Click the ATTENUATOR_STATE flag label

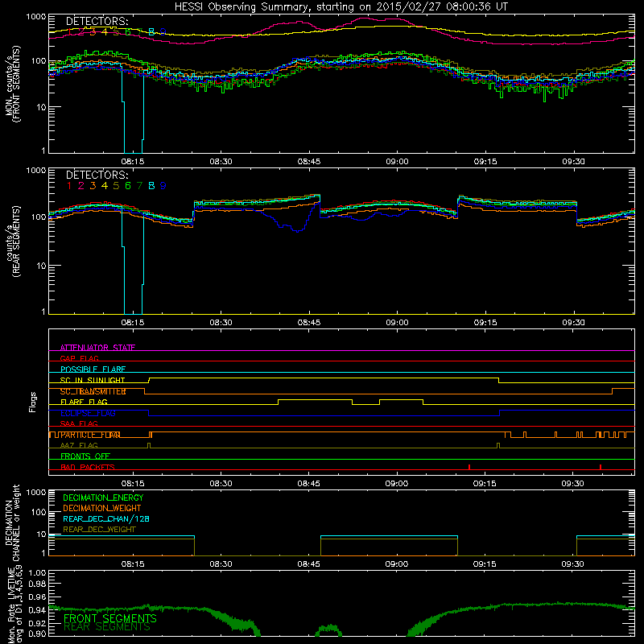[x=97, y=348]
